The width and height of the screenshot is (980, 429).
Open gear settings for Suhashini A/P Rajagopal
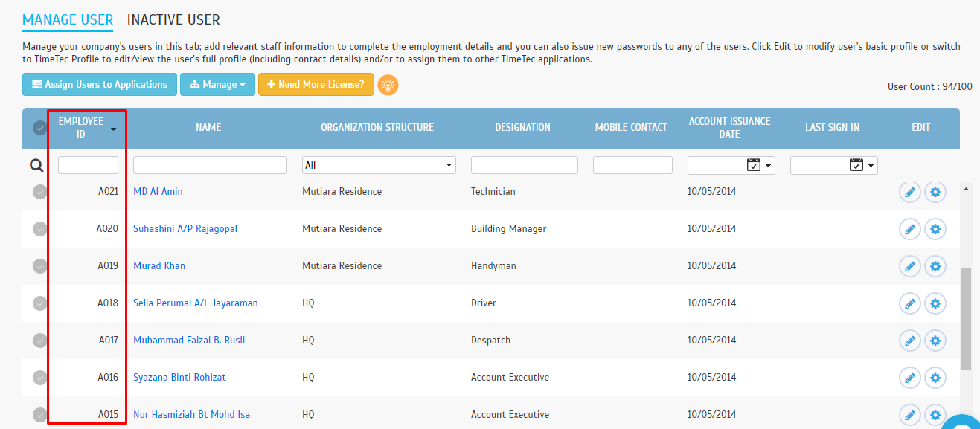(935, 229)
